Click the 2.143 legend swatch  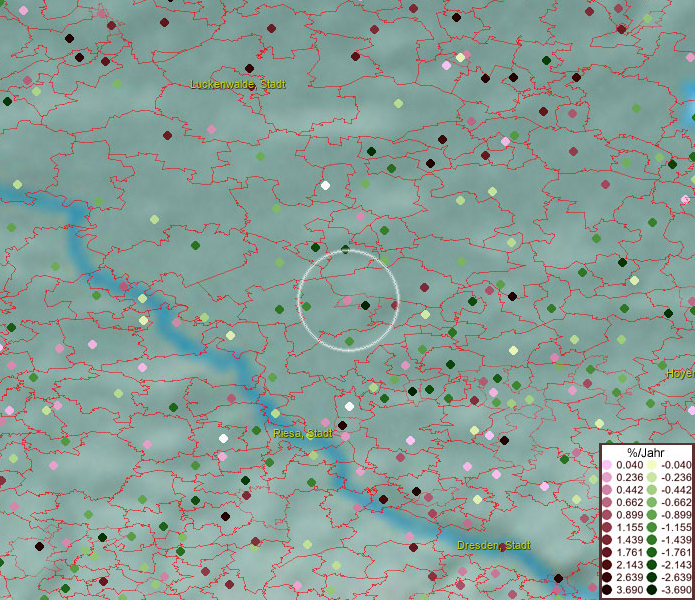coord(607,565)
